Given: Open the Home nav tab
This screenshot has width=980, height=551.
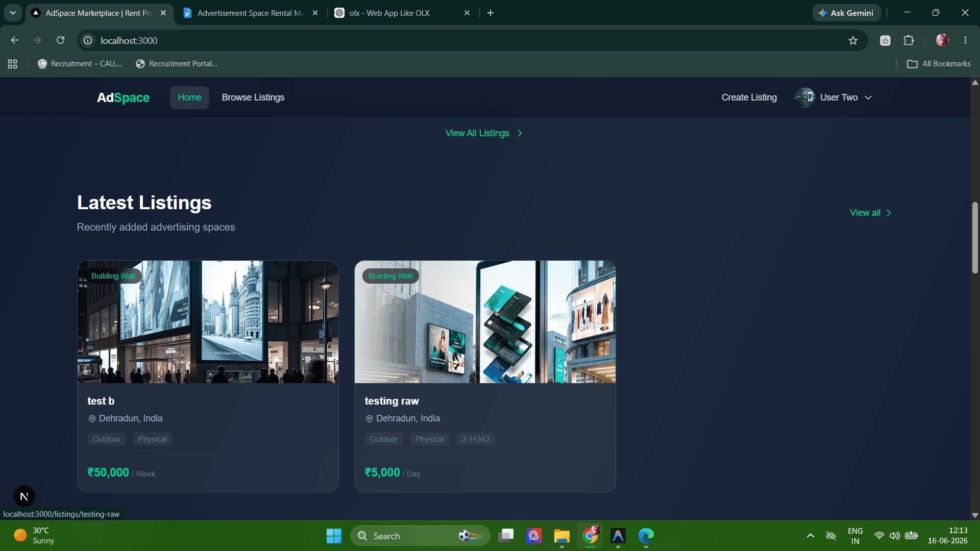Looking at the screenshot, I should coord(189,97).
